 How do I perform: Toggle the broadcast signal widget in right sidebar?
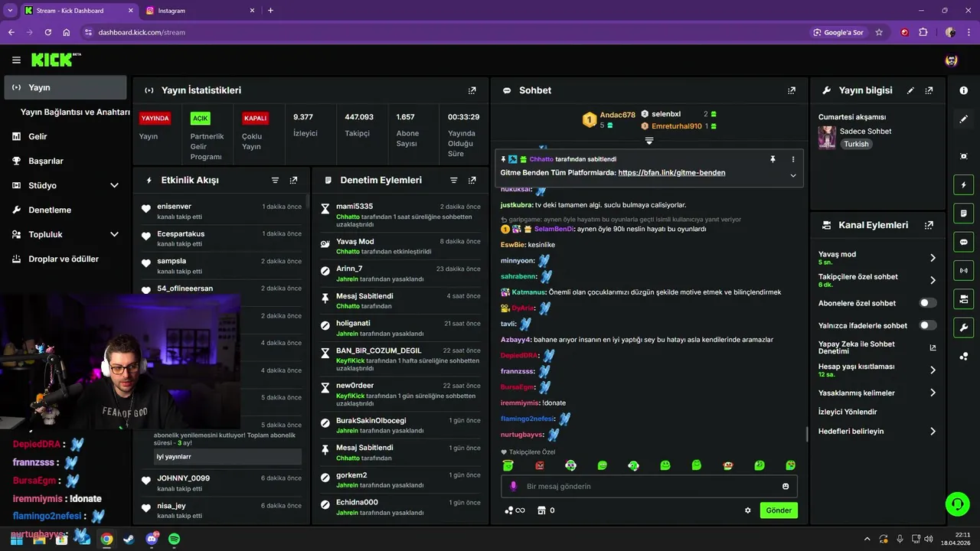pos(964,270)
